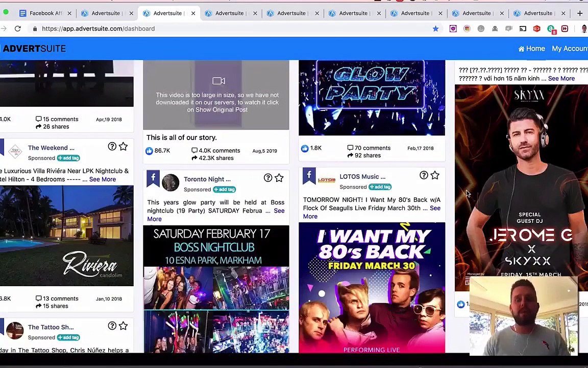This screenshot has width=588, height=368.
Task: Expand See More on SKYXX ad text
Action: click(x=561, y=79)
